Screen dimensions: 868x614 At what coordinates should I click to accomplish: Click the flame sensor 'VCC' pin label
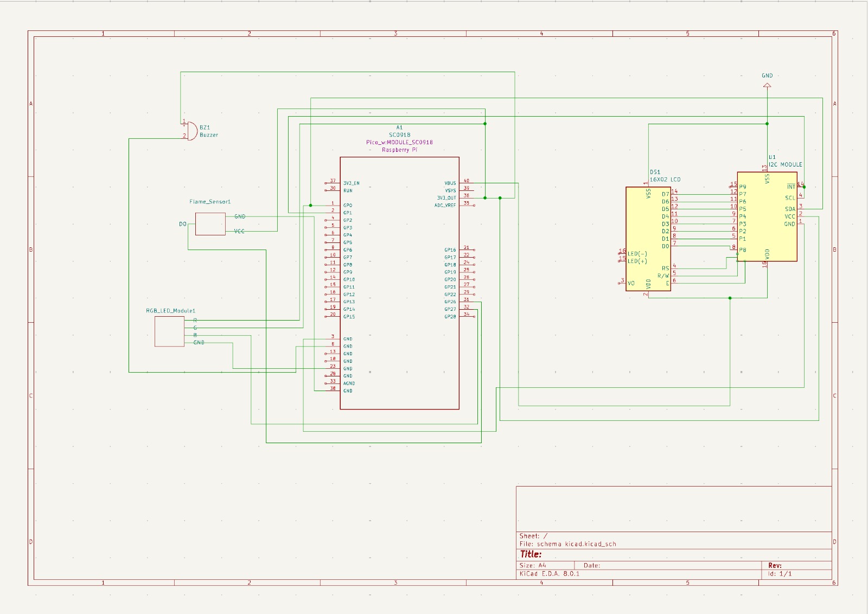239,232
